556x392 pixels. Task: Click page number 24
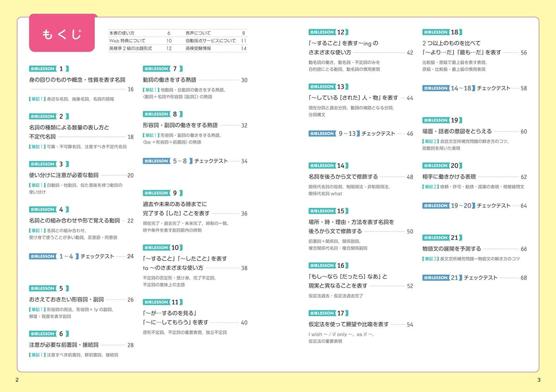130,256
